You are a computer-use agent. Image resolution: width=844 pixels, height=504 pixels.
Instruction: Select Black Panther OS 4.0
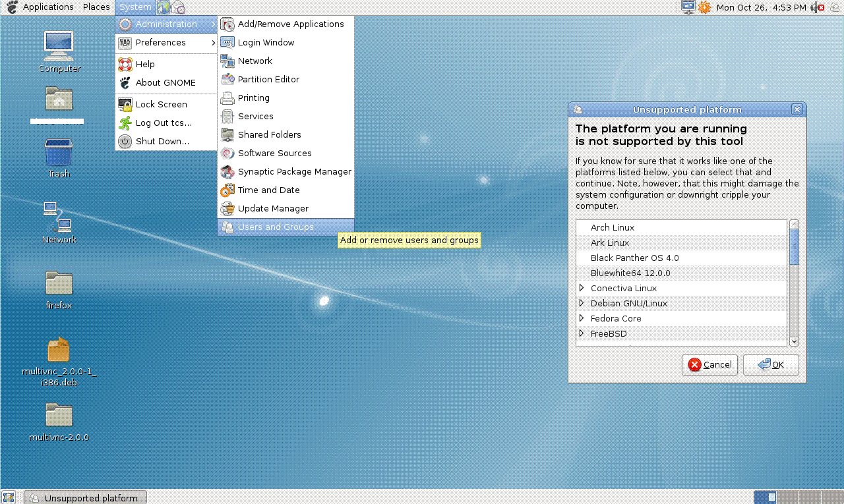(682, 258)
